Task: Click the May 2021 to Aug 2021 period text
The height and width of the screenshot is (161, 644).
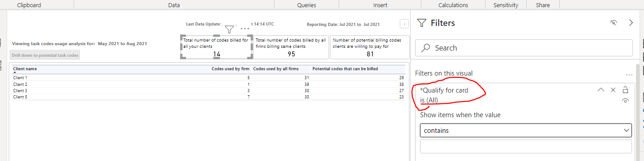Action: point(122,44)
